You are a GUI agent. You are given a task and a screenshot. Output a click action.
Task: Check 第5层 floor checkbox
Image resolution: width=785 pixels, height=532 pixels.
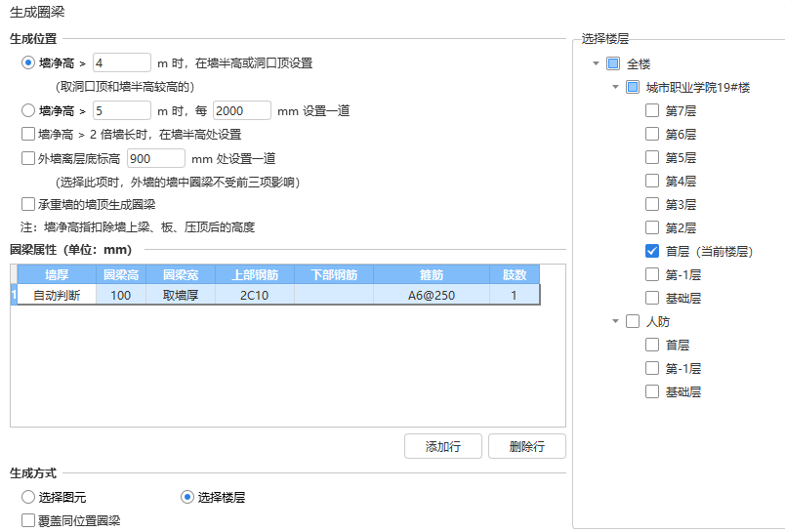(x=652, y=157)
